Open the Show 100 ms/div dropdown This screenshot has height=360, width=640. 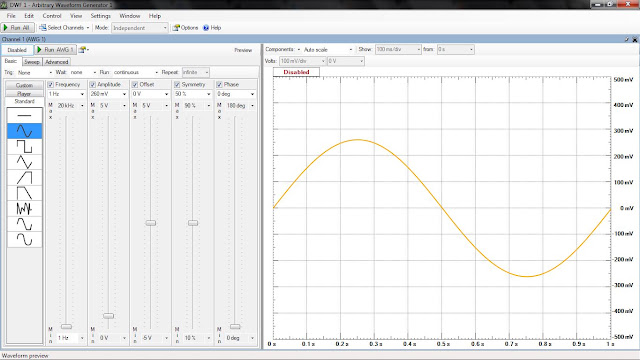click(398, 49)
